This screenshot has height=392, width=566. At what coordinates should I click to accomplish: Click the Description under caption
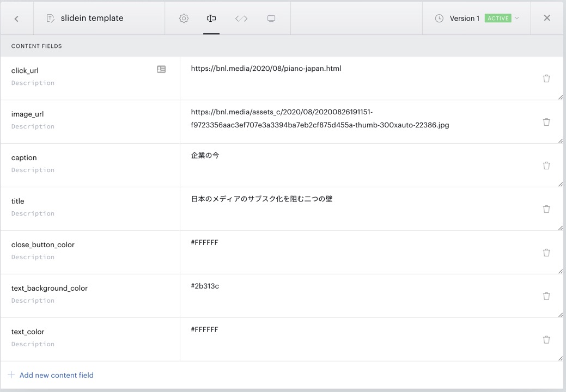(x=33, y=170)
